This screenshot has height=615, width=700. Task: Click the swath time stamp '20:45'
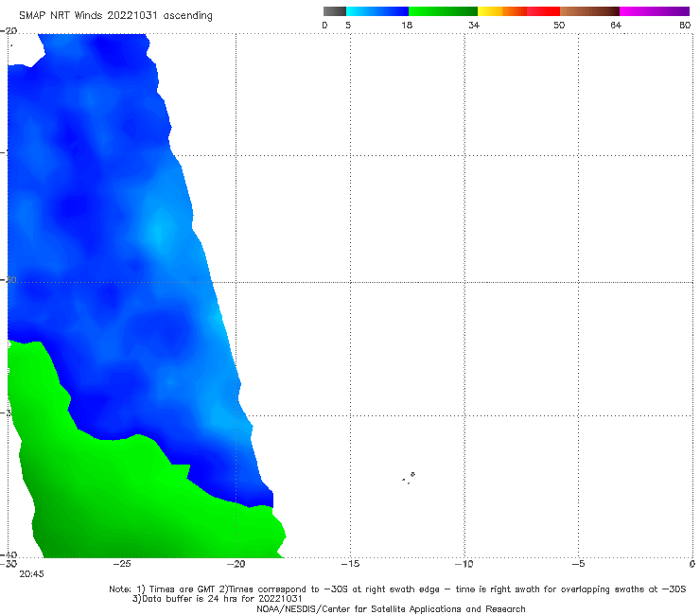pos(31,574)
